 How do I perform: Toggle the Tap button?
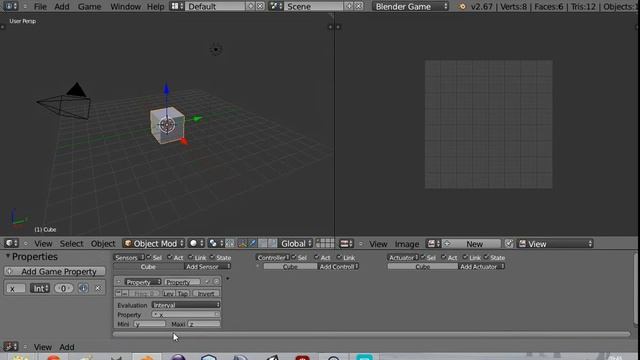182,293
